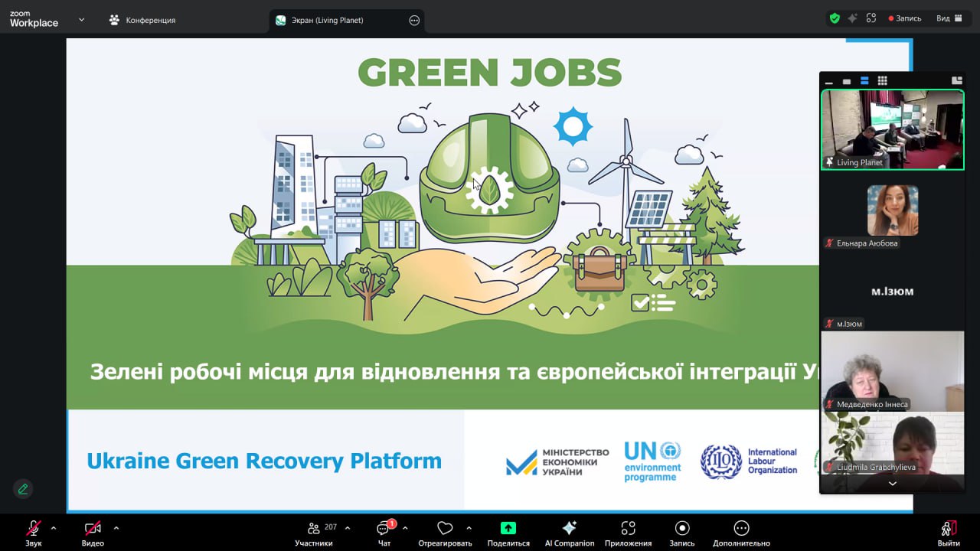Click the pin icon on Living Planet tile
The image size is (980, 551).
[829, 162]
